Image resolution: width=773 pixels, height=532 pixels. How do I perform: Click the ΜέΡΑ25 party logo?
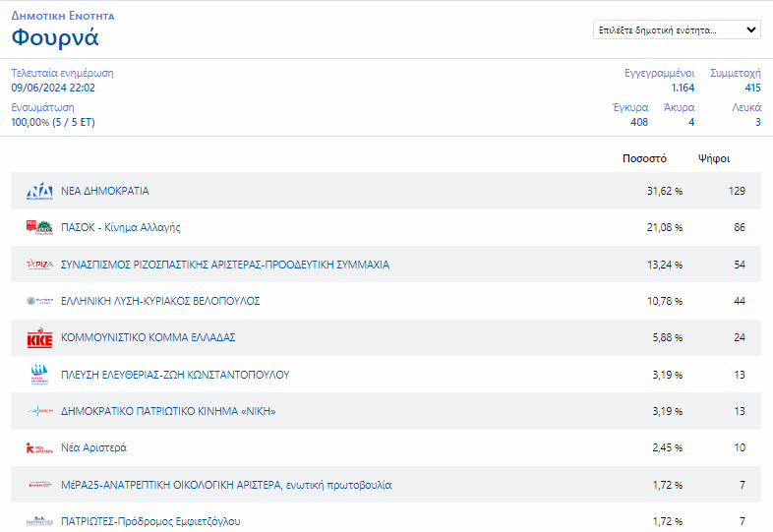(39, 485)
